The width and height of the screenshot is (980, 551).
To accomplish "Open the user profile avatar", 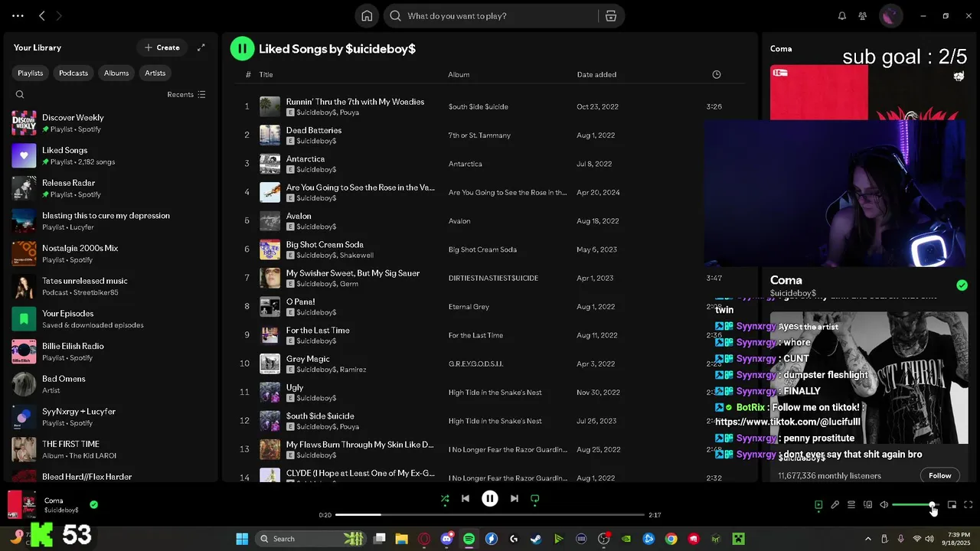I will [x=890, y=16].
